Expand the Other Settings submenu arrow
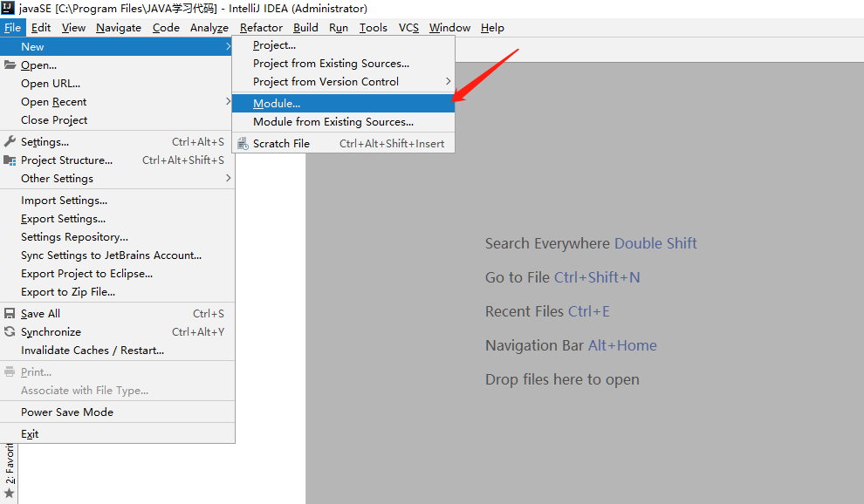Viewport: 864px width, 504px height. (x=228, y=178)
